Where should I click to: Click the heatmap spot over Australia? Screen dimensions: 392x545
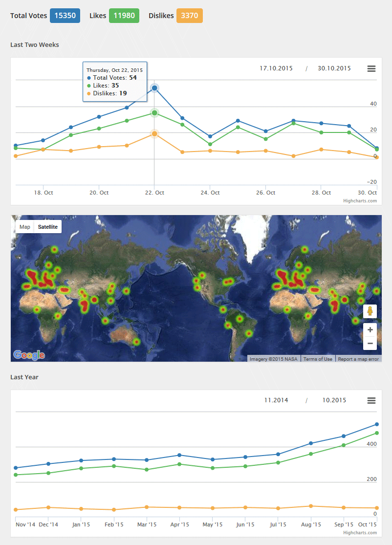pos(136,342)
